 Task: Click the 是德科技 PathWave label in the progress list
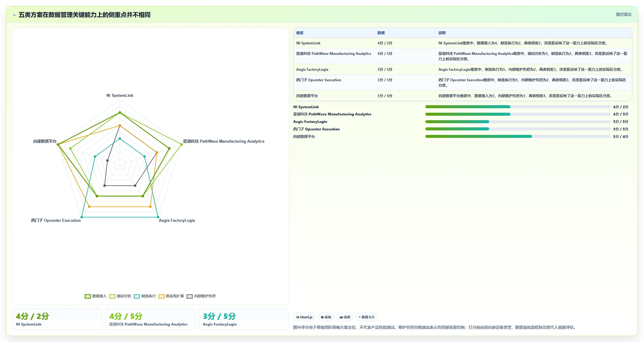(332, 114)
